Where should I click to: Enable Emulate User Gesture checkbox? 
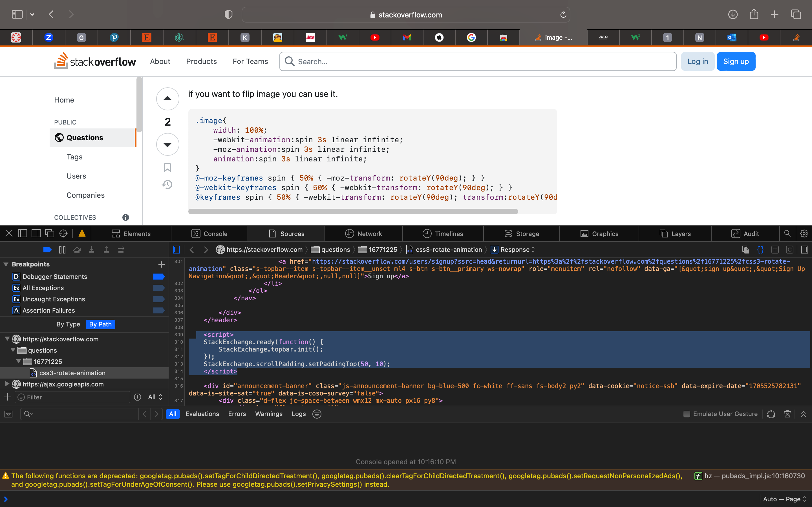point(687,414)
